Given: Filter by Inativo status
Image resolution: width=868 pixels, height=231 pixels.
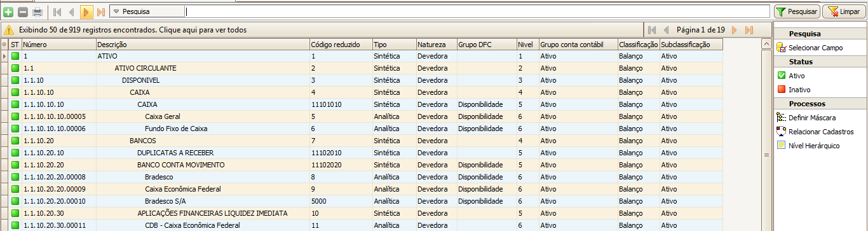Looking at the screenshot, I should click(793, 90).
